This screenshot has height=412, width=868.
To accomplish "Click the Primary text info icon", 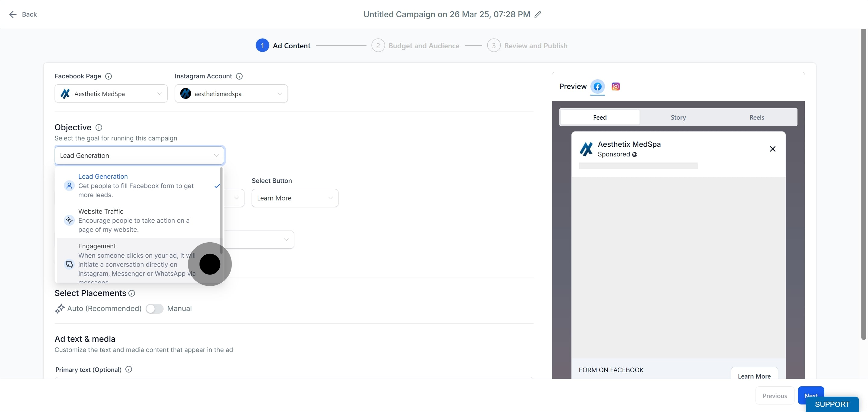I will (128, 369).
